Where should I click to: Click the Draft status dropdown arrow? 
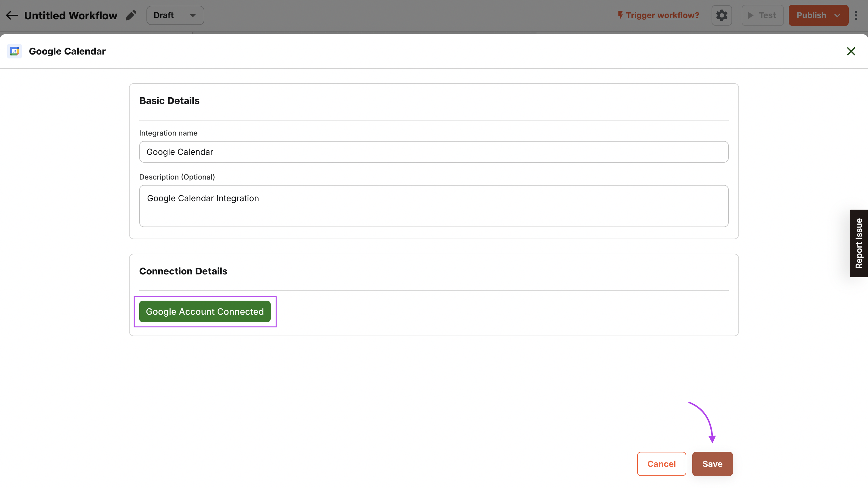pyautogui.click(x=193, y=15)
